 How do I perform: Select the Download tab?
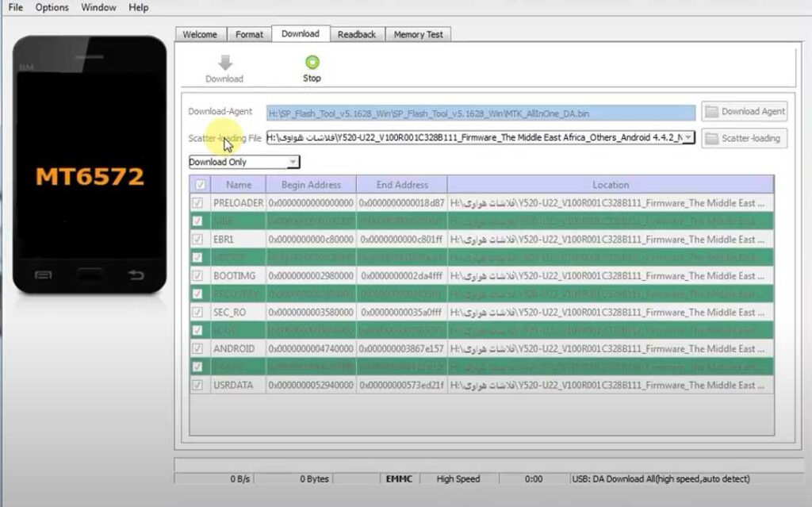(301, 33)
